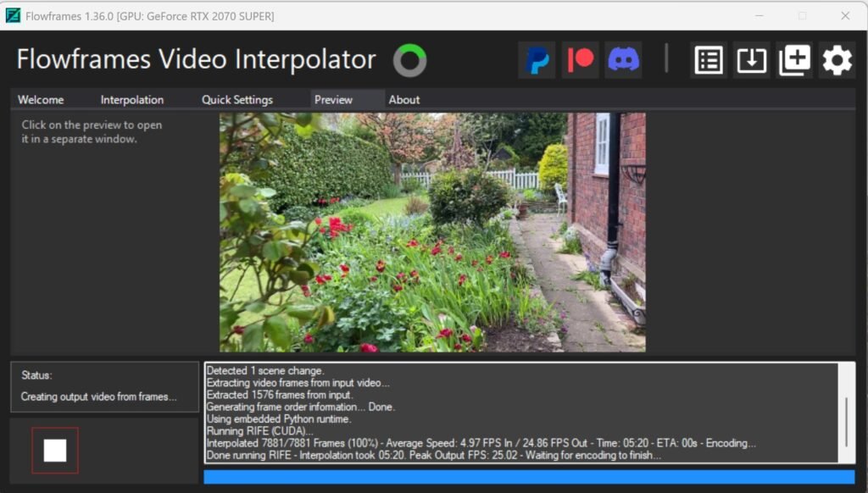868x493 pixels.
Task: Open settings via the gear icon
Action: pyautogui.click(x=837, y=60)
